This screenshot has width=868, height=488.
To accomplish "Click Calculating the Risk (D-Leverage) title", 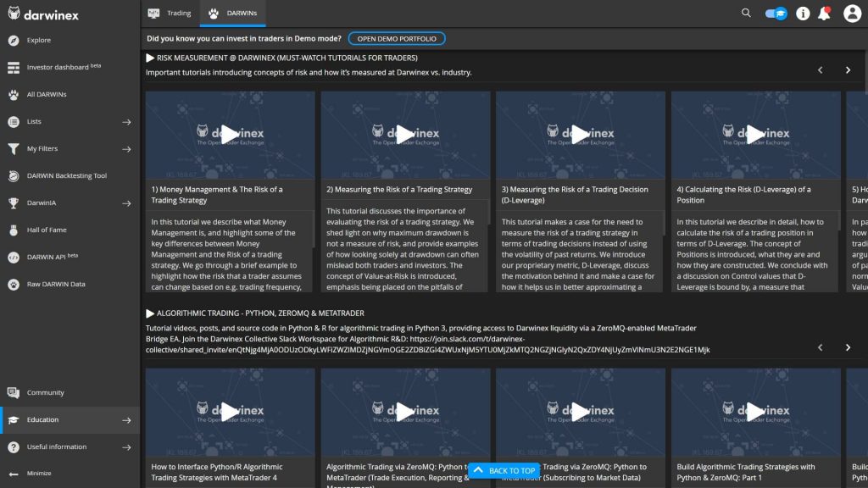I will click(743, 195).
